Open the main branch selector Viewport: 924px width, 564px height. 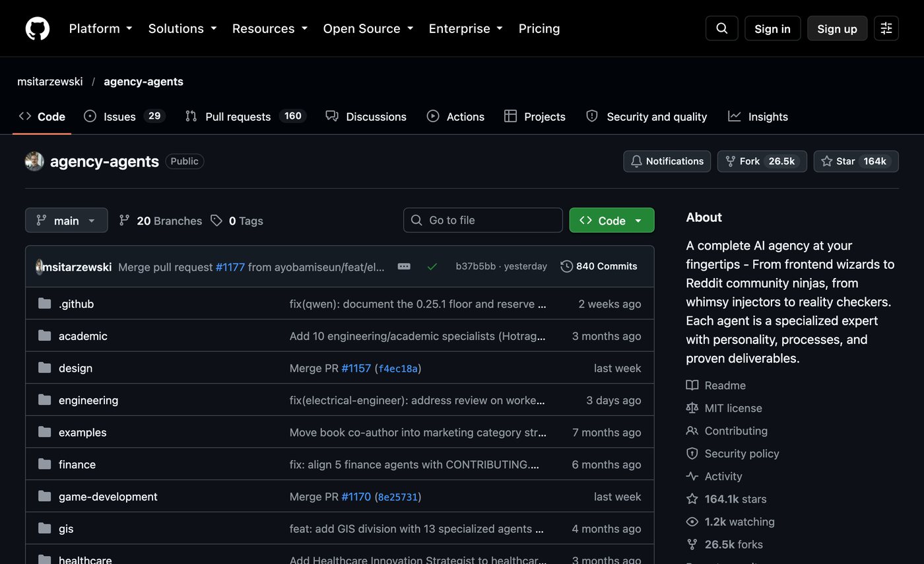pyautogui.click(x=67, y=221)
